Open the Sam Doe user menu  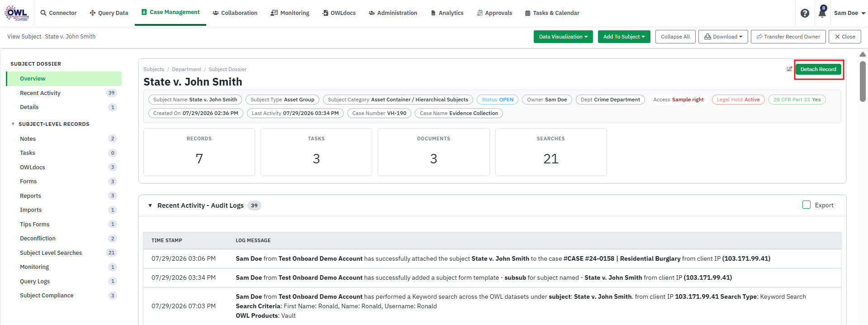tap(849, 13)
